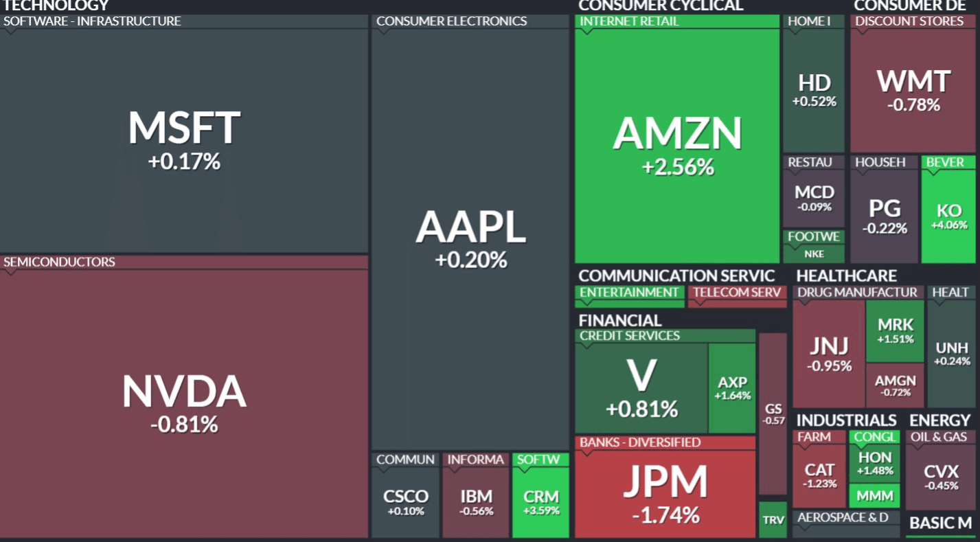Select the small TRV tile
This screenshot has width=980, height=542.
click(x=773, y=520)
